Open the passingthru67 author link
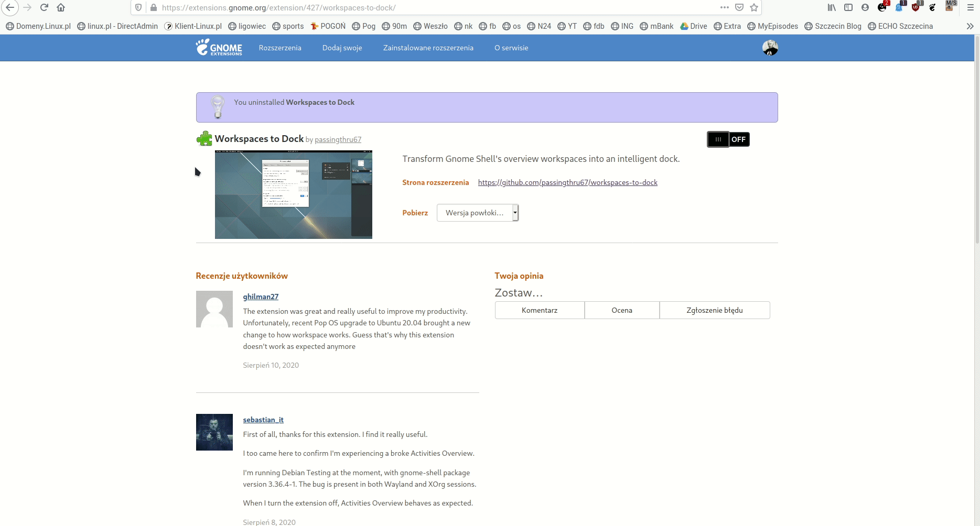980x526 pixels. (x=338, y=139)
